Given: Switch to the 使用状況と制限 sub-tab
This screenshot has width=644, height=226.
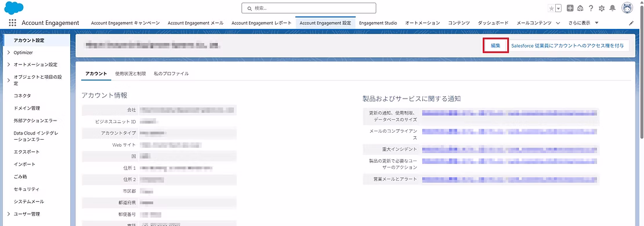Looking at the screenshot, I should coord(131,74).
